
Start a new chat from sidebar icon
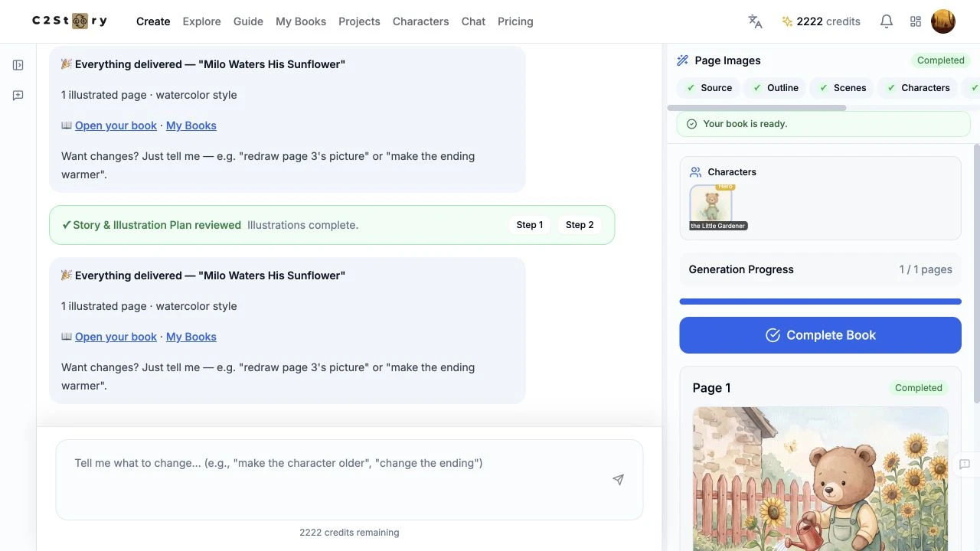click(18, 96)
